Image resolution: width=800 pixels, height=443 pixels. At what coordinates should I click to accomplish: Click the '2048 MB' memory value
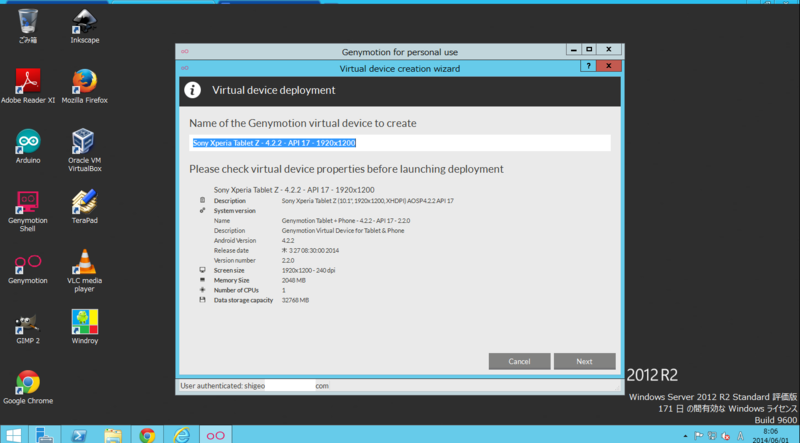[293, 280]
